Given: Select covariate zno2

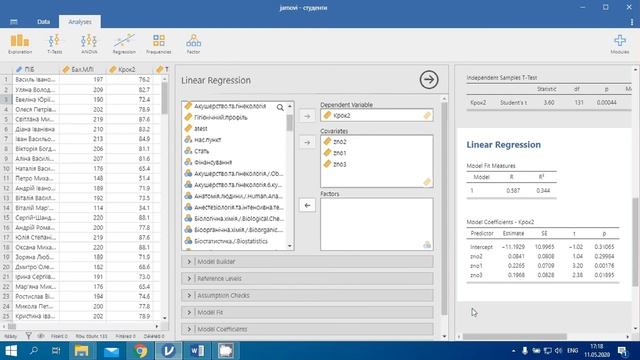Looking at the screenshot, I should tap(340, 142).
